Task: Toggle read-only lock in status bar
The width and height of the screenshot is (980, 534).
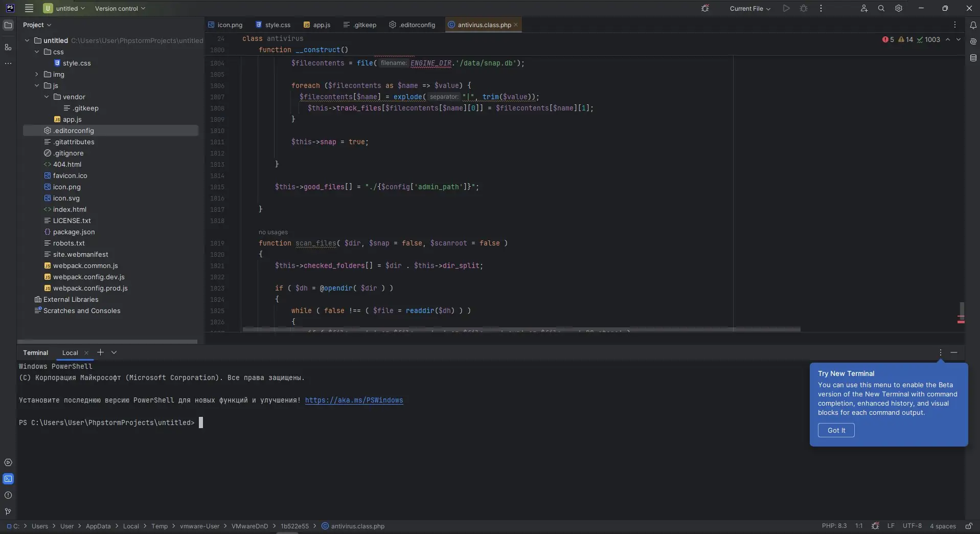Action: tap(968, 526)
